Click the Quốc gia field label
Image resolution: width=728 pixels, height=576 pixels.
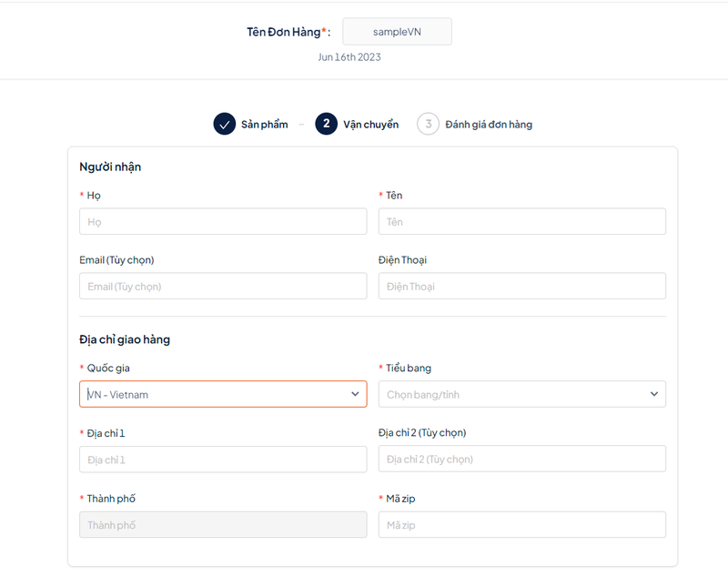108,368
